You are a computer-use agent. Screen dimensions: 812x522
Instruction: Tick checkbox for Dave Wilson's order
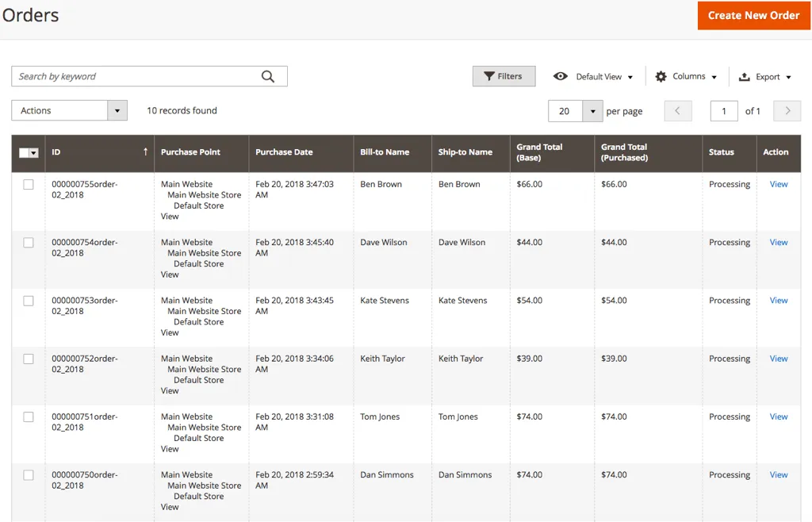(x=29, y=243)
